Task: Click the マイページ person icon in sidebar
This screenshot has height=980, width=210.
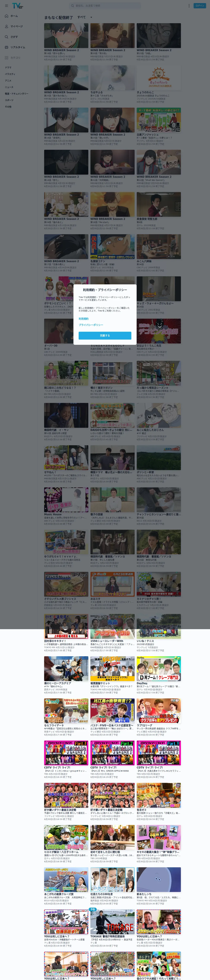Action: (x=7, y=26)
